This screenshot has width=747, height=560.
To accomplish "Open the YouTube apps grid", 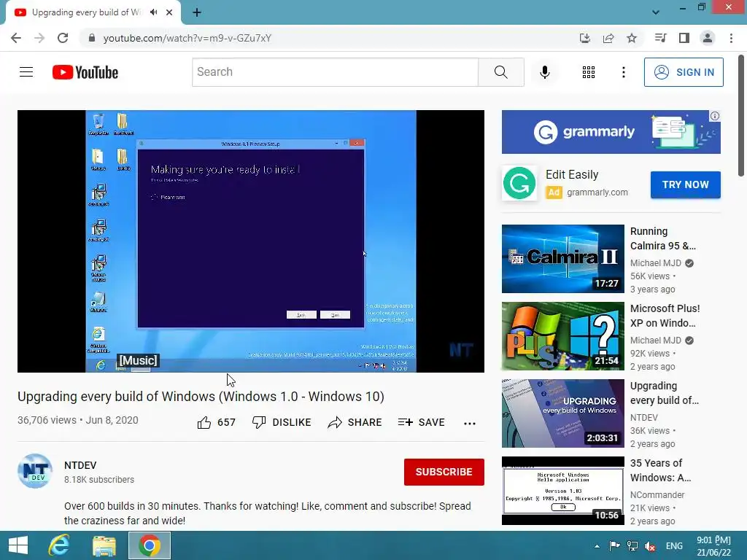I will click(589, 72).
